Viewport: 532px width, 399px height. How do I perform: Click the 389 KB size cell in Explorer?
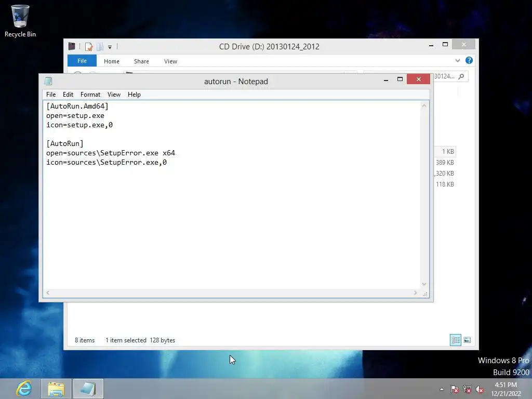[x=445, y=163]
